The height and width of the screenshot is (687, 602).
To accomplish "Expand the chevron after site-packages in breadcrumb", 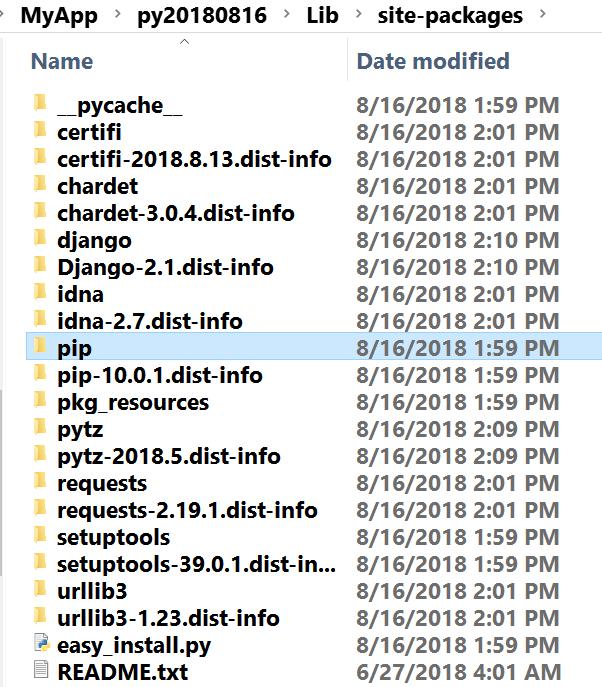I will (542, 14).
